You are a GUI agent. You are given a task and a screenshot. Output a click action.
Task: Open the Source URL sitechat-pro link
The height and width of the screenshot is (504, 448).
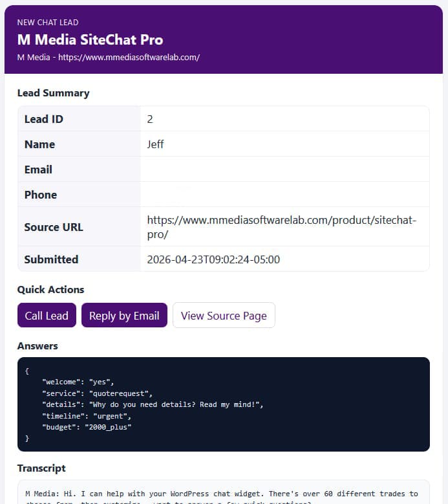coord(282,227)
